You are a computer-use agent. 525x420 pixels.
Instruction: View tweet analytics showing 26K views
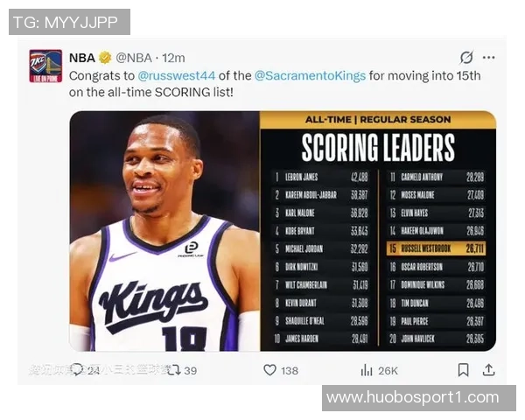367,370
